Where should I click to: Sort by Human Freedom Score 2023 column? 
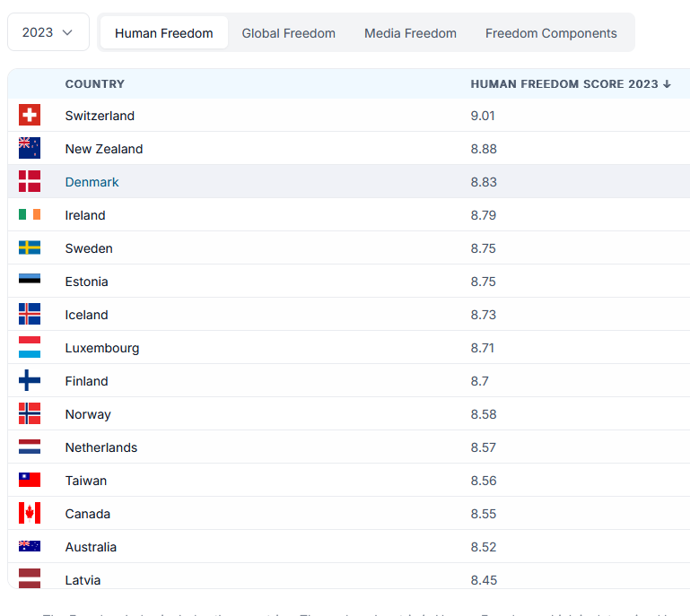click(571, 84)
